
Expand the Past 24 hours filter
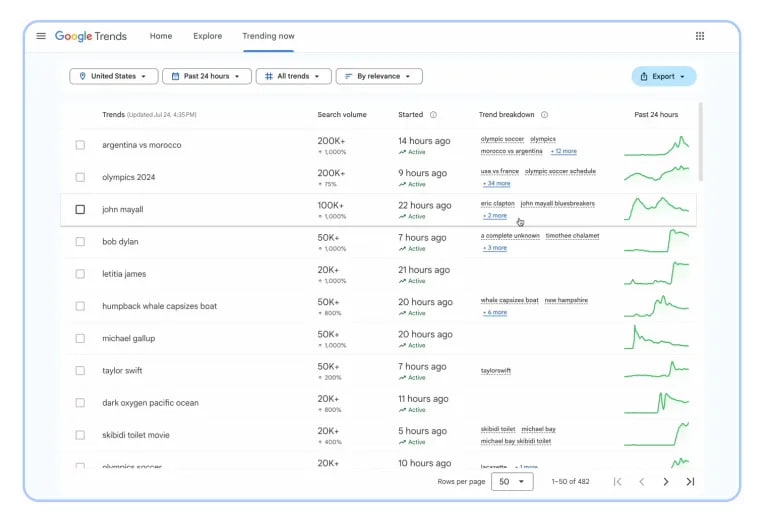coord(207,76)
